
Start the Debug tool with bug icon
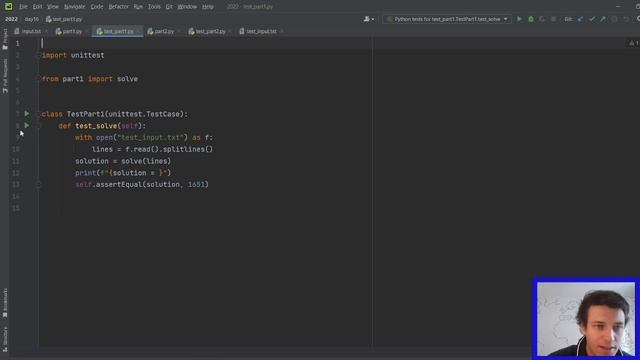[x=531, y=19]
